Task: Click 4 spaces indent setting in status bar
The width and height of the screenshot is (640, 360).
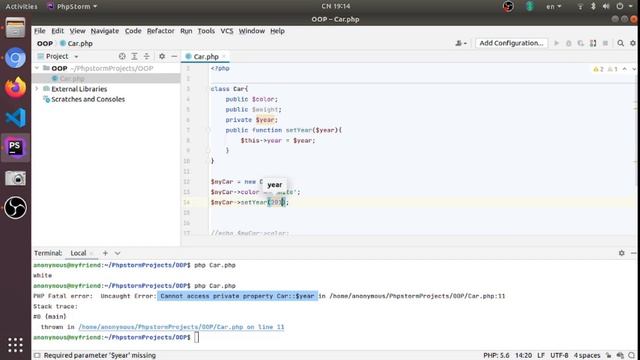Action: [587, 356]
